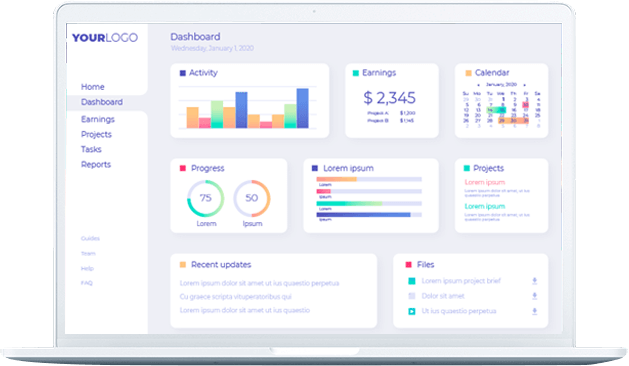Click the teal play icon beside Ut ius quaestio
Image resolution: width=629 pixels, height=366 pixels.
[x=412, y=311]
